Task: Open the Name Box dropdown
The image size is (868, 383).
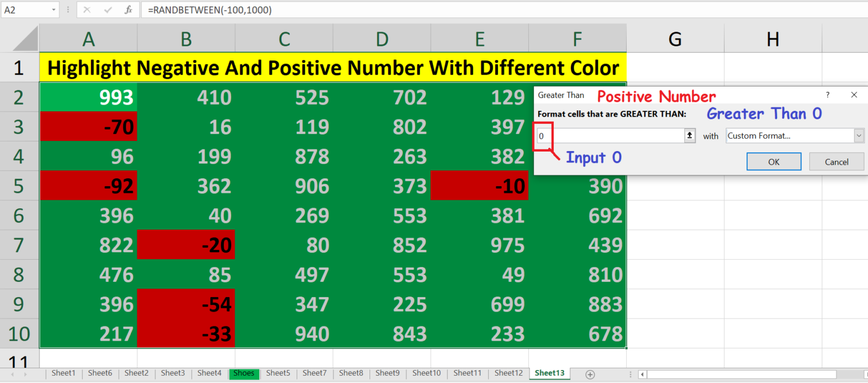Action: click(54, 10)
